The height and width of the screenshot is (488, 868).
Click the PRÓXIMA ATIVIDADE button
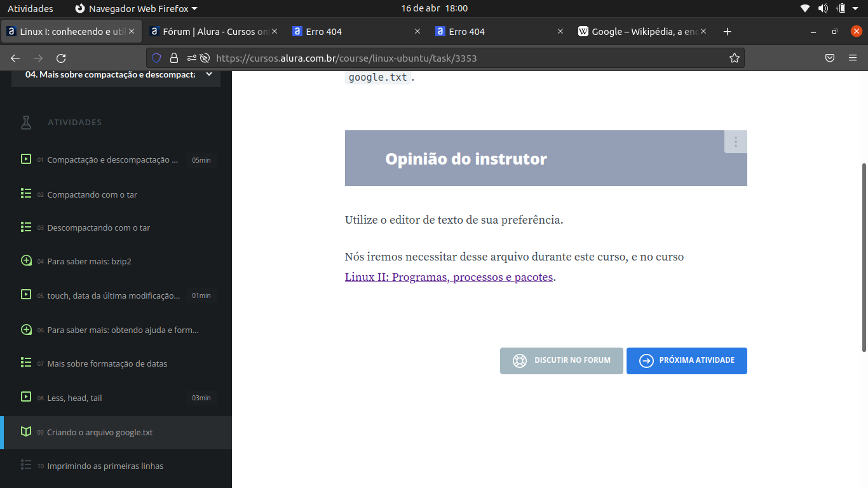point(687,361)
